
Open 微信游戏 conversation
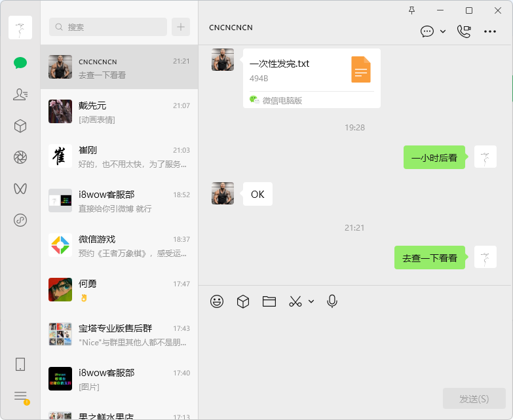(x=119, y=245)
